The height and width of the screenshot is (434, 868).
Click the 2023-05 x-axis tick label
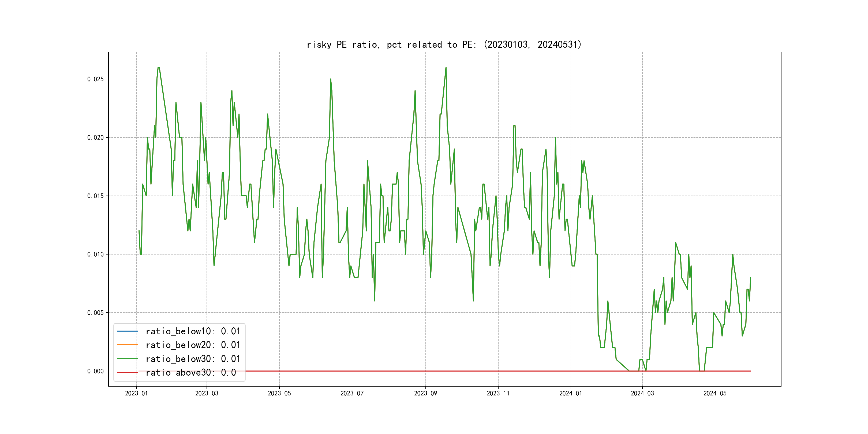point(279,393)
